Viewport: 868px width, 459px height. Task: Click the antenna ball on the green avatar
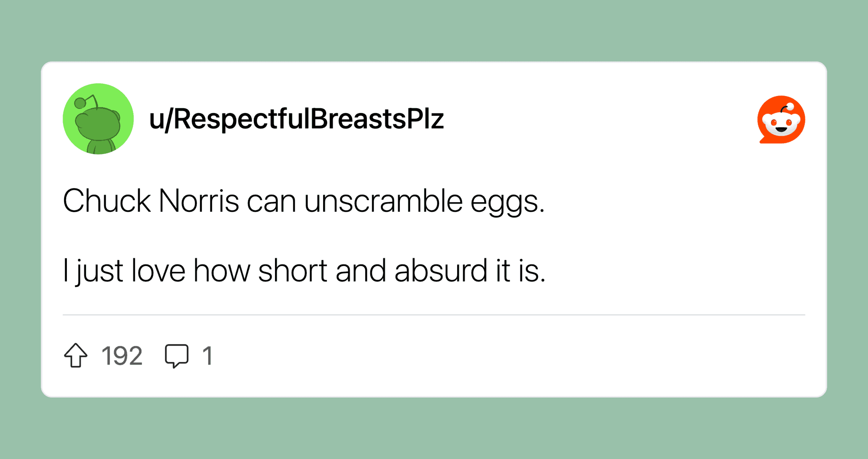pos(80,103)
